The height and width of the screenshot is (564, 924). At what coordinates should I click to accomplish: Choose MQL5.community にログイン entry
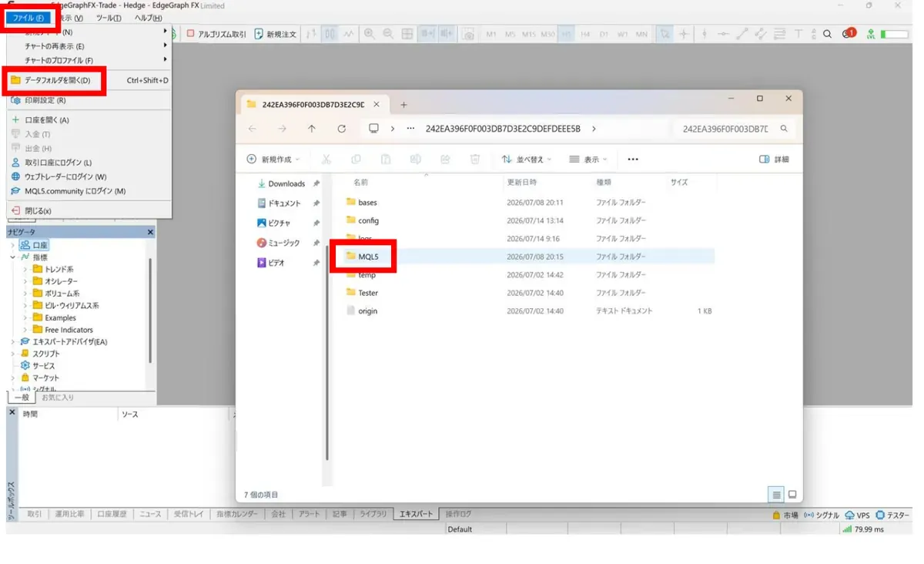(89, 191)
